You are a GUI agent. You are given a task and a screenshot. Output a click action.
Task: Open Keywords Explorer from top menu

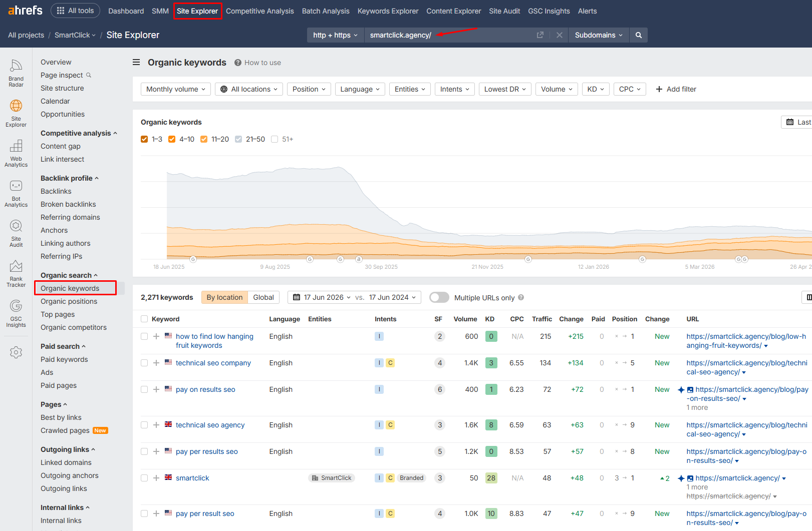point(388,11)
